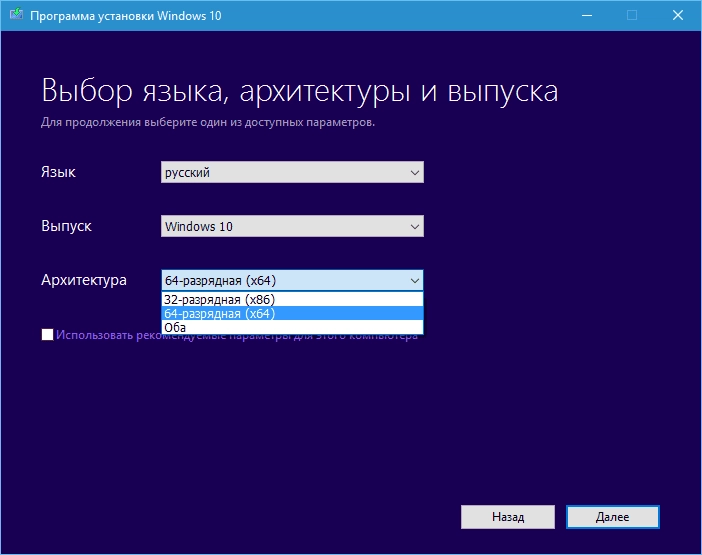This screenshot has width=702, height=555.
Task: Select 32-разрядная (x86) from the list
Action: (292, 299)
